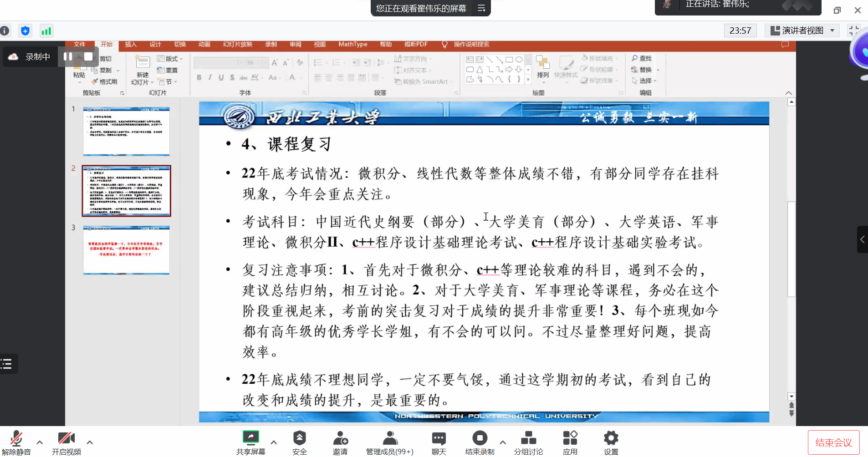Click the slide vertical scrollbar thumb
Image resolution: width=868 pixels, height=457 pixels.
pyautogui.click(x=791, y=248)
